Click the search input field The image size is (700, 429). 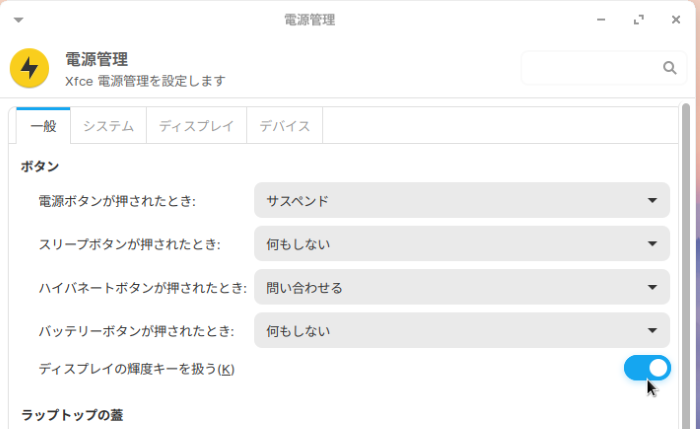[x=590, y=68]
